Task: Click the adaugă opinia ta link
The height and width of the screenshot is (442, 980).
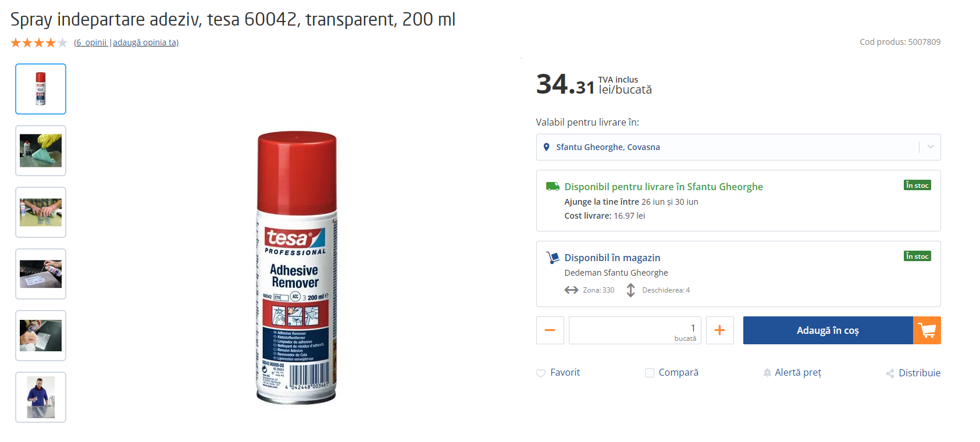Action: pyautogui.click(x=145, y=42)
